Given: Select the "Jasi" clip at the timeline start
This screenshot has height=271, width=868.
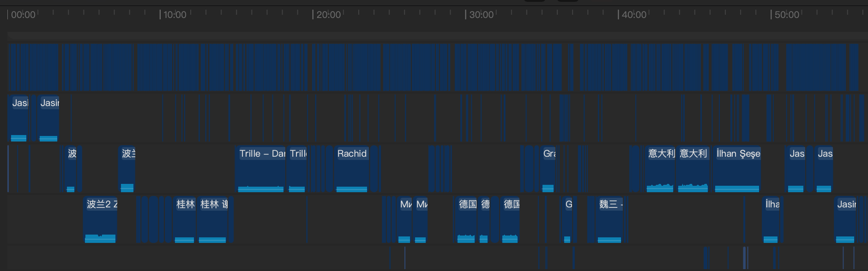Looking at the screenshot, I should (x=18, y=118).
